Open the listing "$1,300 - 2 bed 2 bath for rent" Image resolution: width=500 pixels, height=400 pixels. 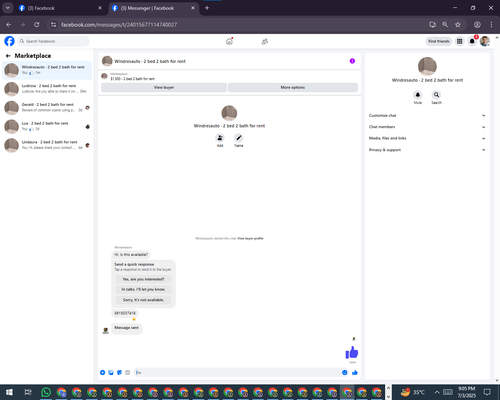click(132, 79)
